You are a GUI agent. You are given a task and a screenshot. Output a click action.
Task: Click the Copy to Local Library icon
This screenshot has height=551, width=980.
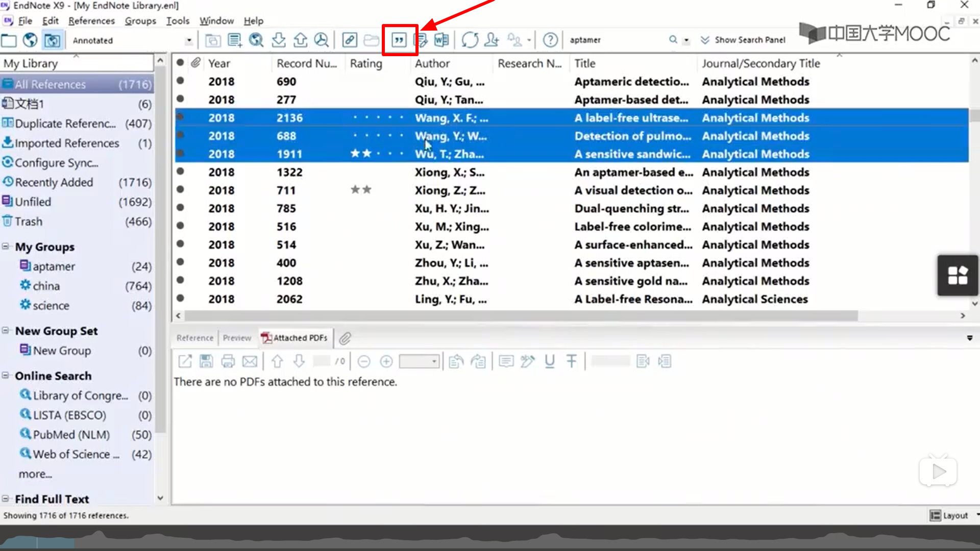point(212,40)
